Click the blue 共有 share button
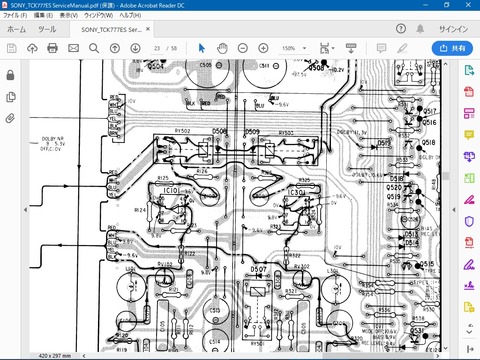 pyautogui.click(x=452, y=48)
